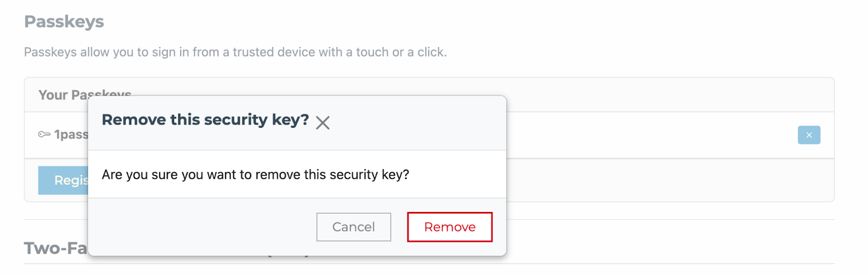Viewport: 868px width, 276px height.
Task: Close the dialog with the X icon
Action: click(x=323, y=123)
